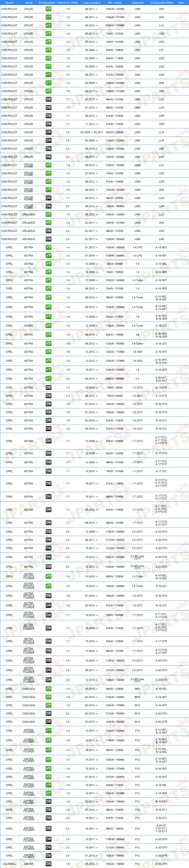Click petrol icon in Orlando 2H0 row
189x868 pixels.
(49, 223)
